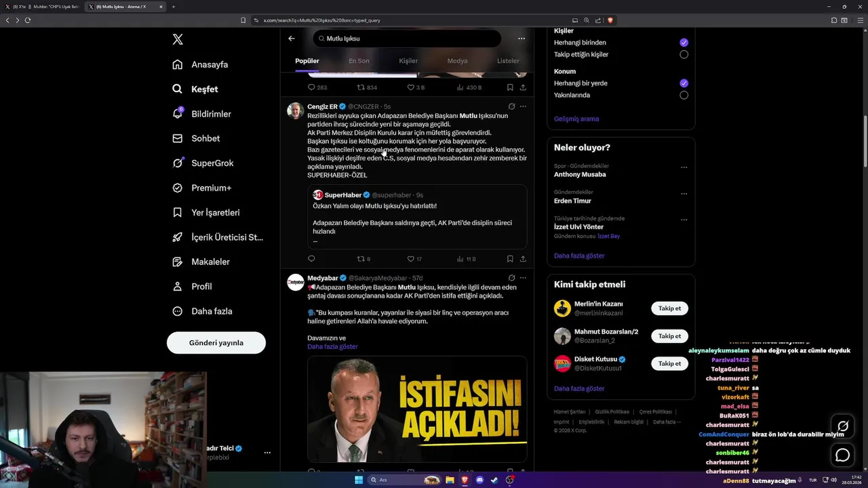Ask Grok about the Medyabar post
This screenshot has width=868, height=488.
click(511, 278)
